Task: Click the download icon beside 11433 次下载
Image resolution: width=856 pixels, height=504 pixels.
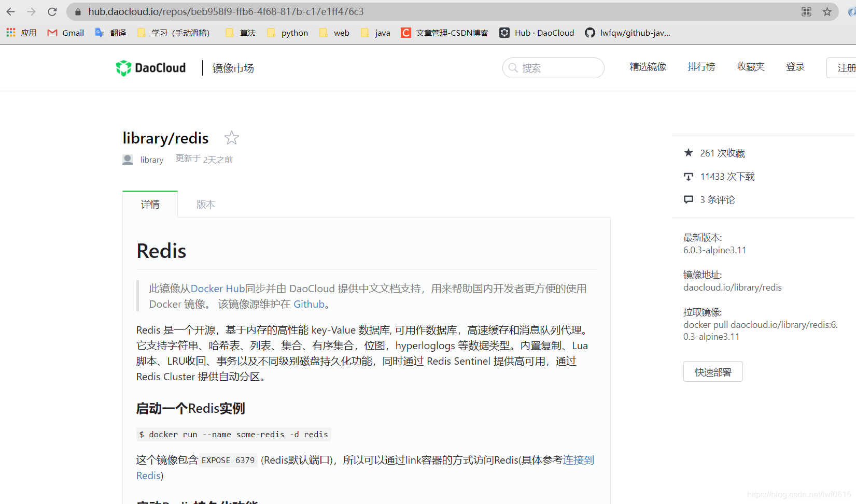Action: [x=689, y=177]
